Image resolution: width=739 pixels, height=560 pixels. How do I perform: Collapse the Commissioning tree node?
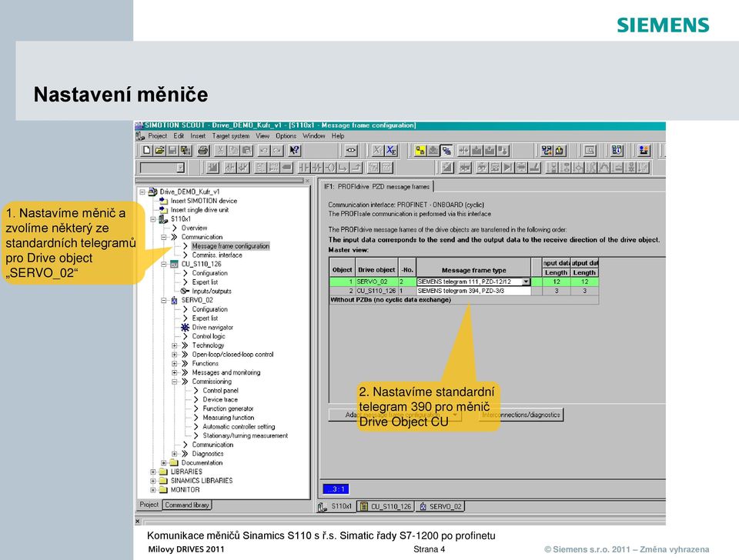point(175,382)
